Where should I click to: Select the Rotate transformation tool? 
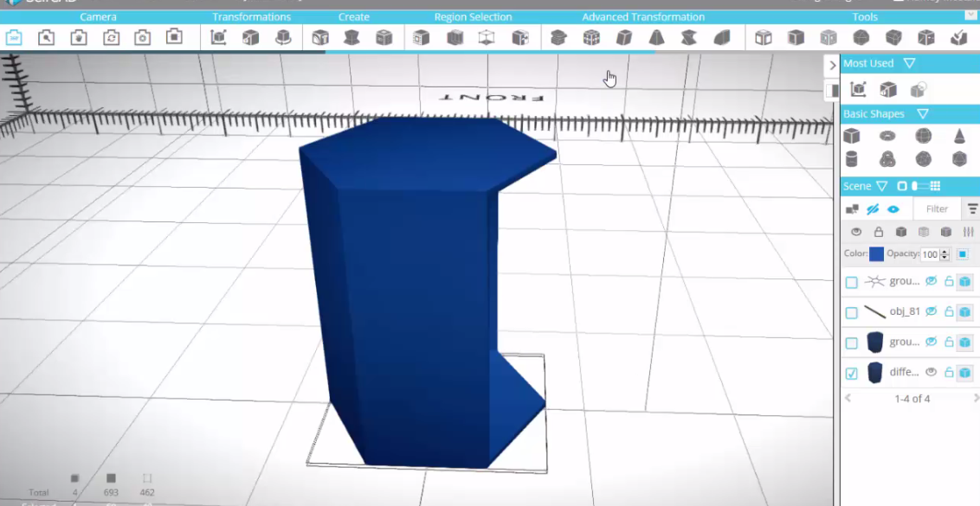[x=283, y=37]
